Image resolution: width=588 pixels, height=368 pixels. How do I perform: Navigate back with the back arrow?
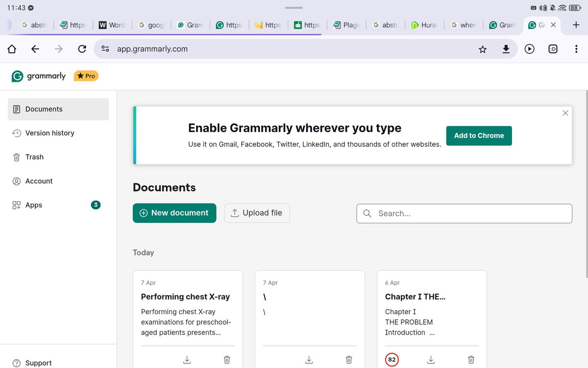35,49
